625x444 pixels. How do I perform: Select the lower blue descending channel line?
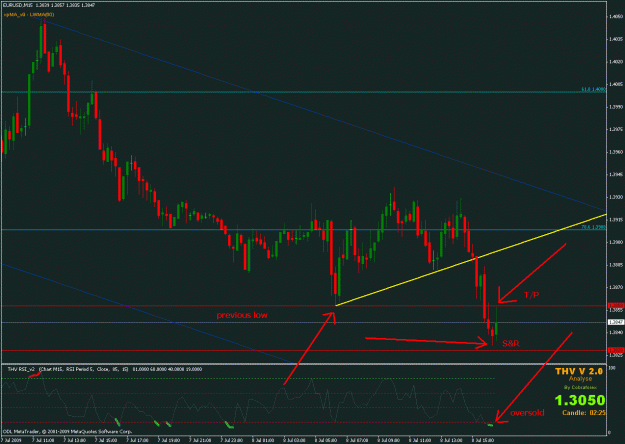147,313
